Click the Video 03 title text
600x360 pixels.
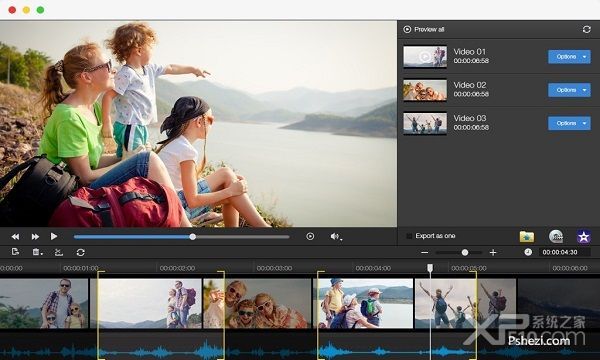click(470, 118)
